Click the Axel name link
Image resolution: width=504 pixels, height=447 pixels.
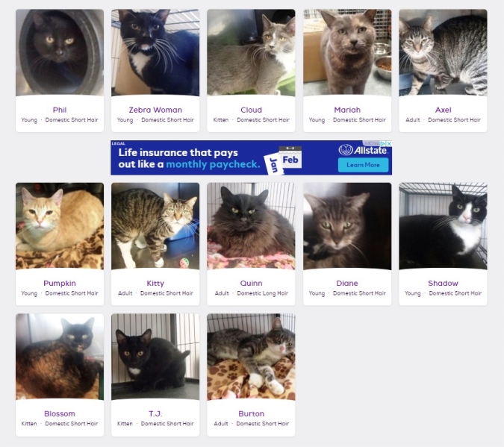click(x=443, y=110)
